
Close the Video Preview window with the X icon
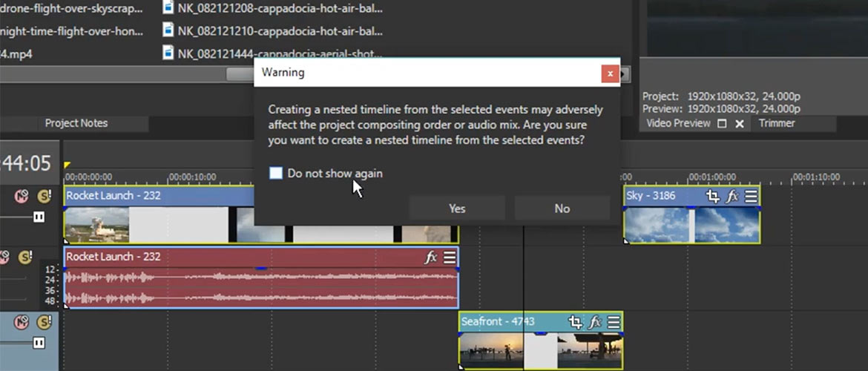pos(739,124)
